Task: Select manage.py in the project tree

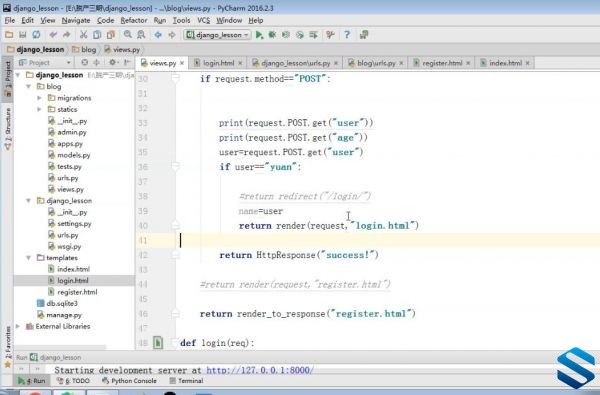Action: click(64, 315)
